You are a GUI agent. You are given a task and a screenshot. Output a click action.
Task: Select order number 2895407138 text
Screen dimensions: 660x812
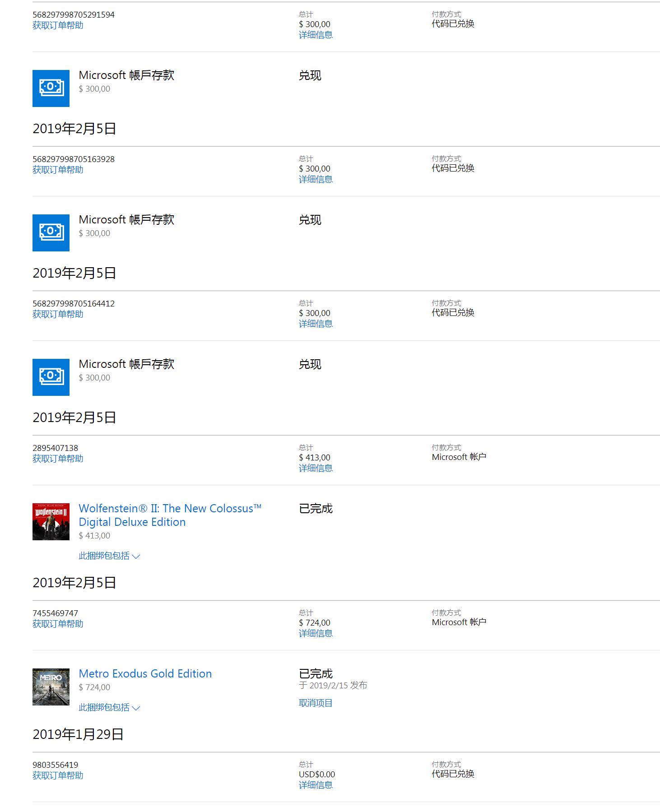pyautogui.click(x=55, y=448)
